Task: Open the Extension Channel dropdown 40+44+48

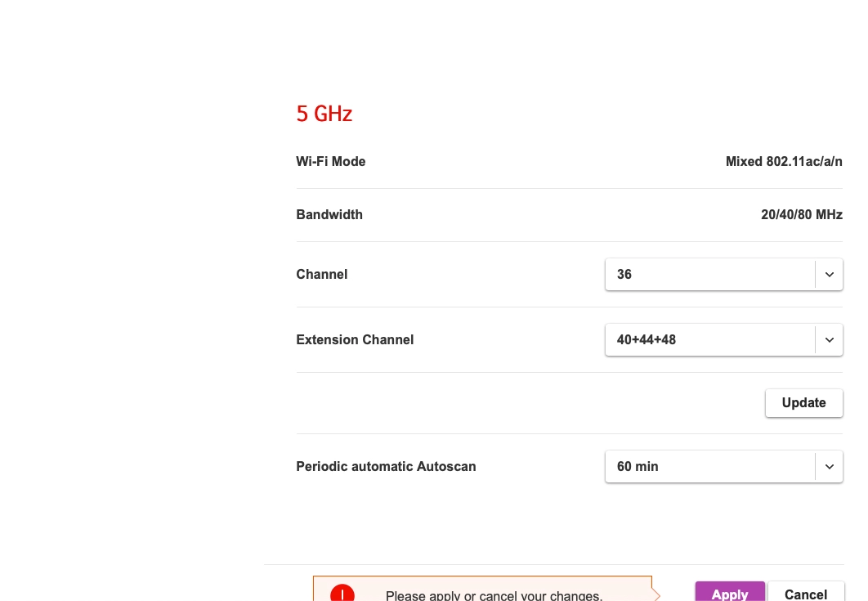Action: coord(709,340)
